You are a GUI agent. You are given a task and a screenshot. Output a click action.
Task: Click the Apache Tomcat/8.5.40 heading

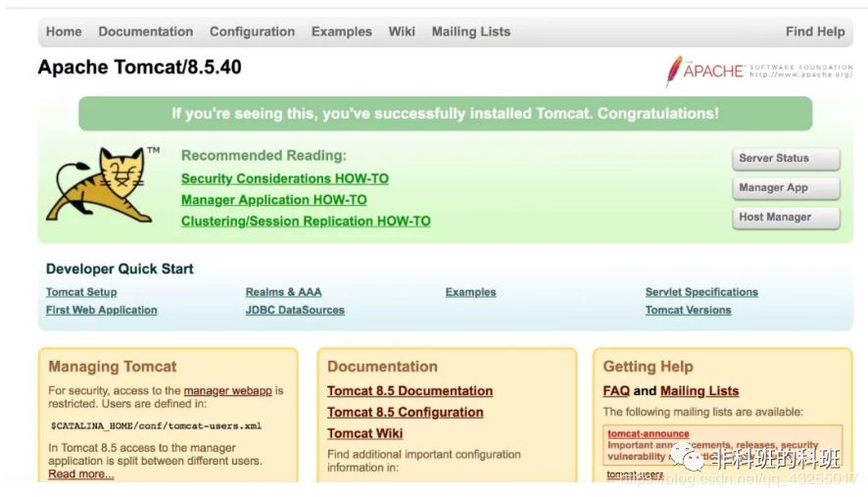point(139,67)
